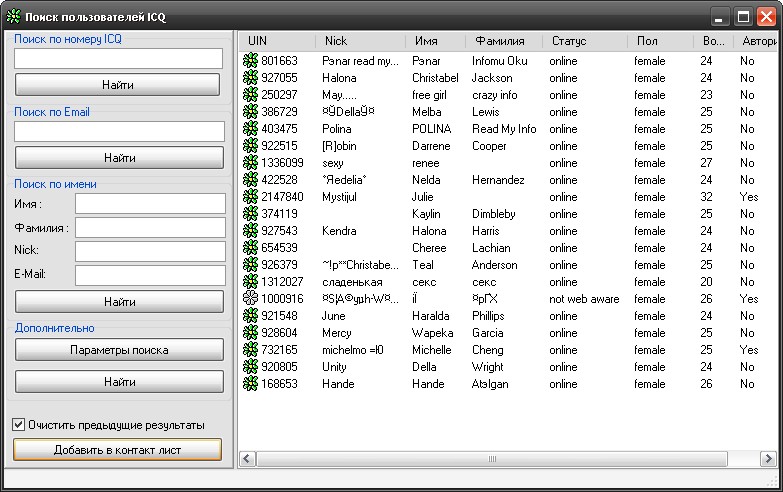The width and height of the screenshot is (783, 492).
Task: Click the nick Unity in row 920805
Action: (334, 367)
